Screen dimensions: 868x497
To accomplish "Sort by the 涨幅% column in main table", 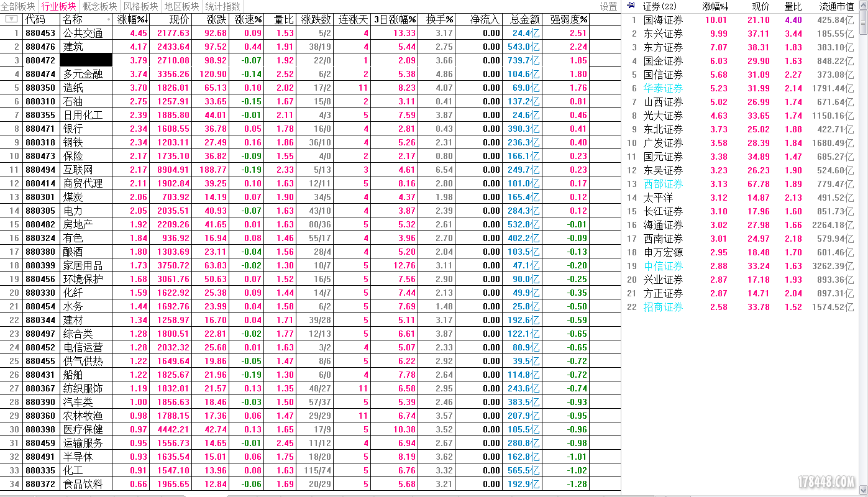I will pyautogui.click(x=132, y=19).
